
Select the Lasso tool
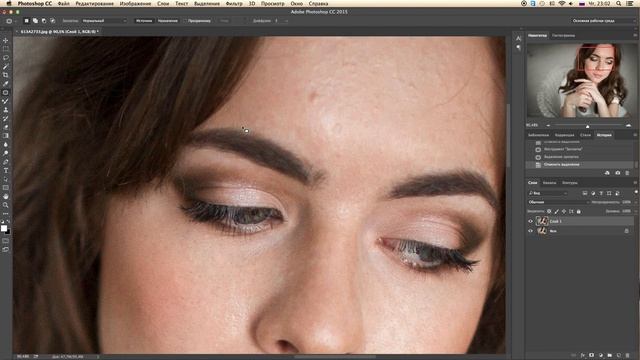pos(6,58)
